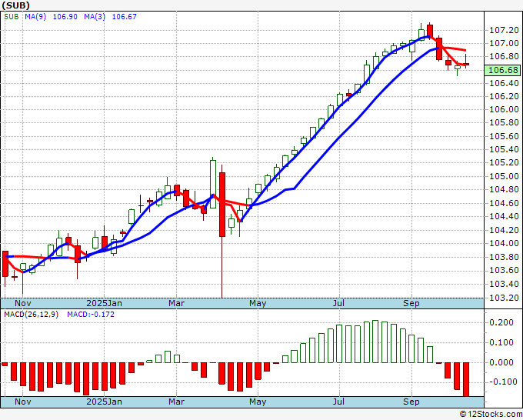The width and height of the screenshot is (523, 420).
Task: Click the MACD:-0.172 value label
Action: tap(91, 315)
